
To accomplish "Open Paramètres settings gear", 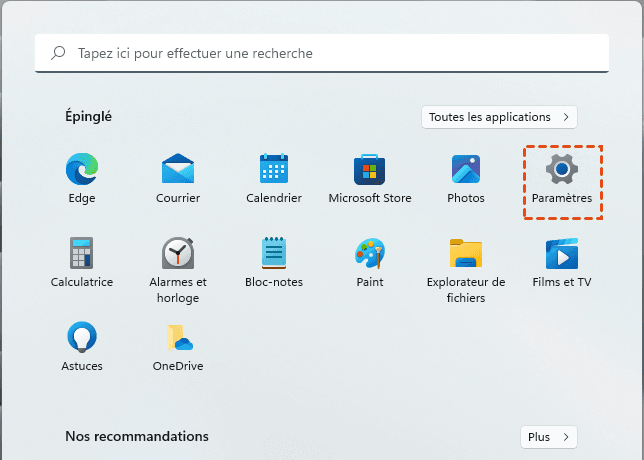I will [562, 170].
